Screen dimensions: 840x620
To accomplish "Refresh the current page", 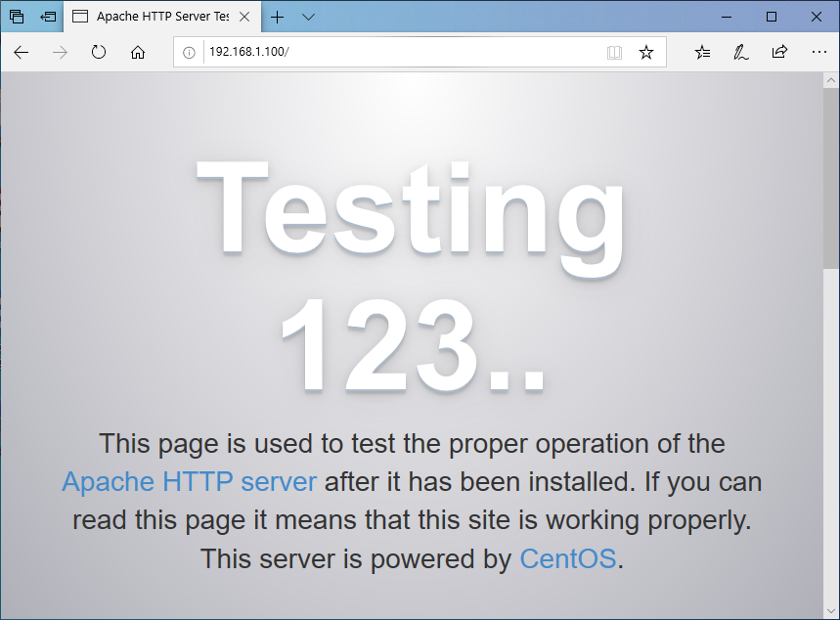I will click(x=99, y=52).
